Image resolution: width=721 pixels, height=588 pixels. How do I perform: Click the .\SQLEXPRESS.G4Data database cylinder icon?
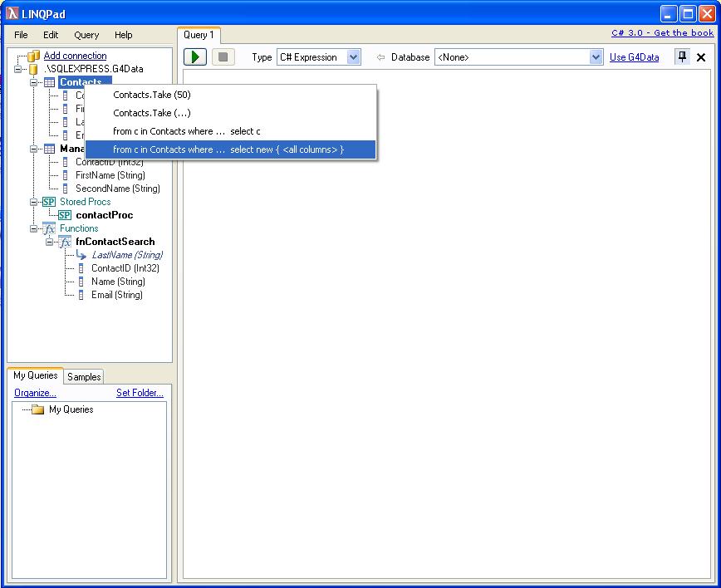tap(33, 69)
